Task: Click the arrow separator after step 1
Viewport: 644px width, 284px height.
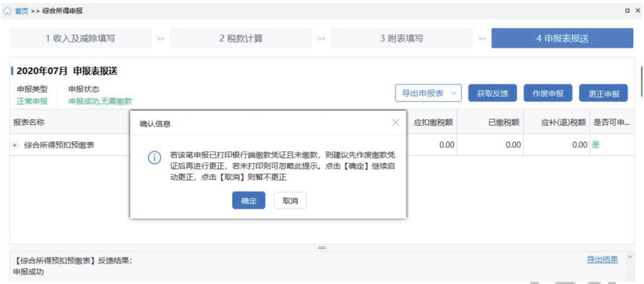Action: [x=160, y=39]
